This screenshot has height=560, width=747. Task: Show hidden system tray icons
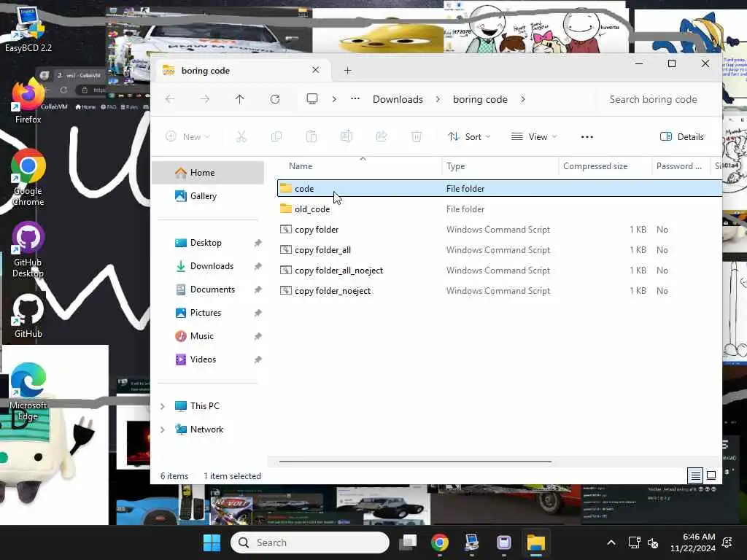point(611,542)
